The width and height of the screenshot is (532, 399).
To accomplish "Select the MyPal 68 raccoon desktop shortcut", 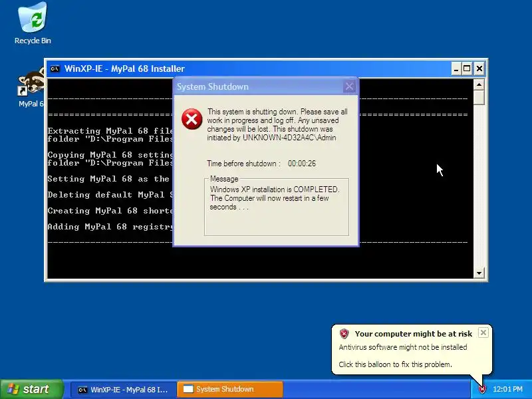I will [31, 88].
